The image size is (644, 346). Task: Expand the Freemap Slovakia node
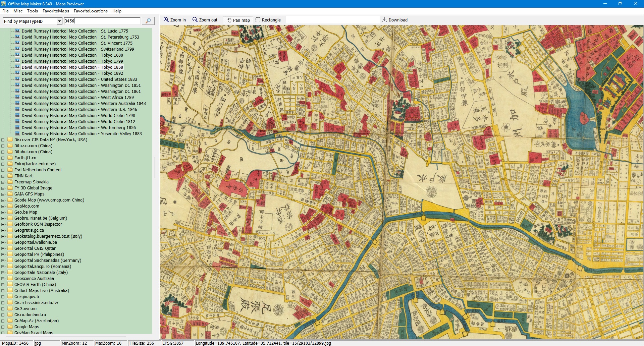coord(3,182)
